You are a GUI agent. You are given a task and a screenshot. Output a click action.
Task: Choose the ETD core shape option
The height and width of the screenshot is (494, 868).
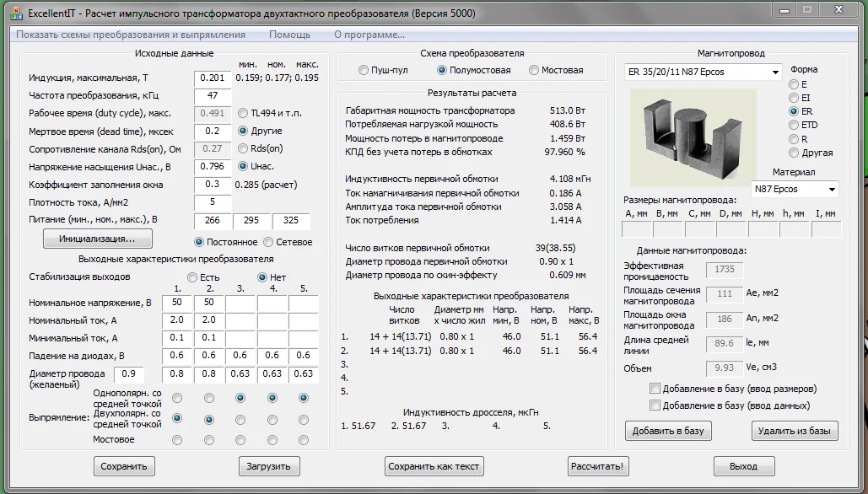[x=794, y=126]
